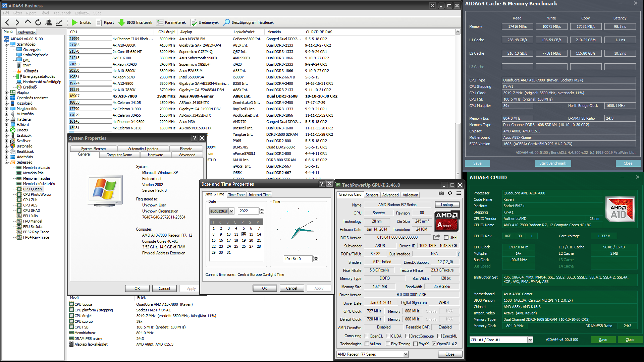This screenshot has height=362, width=644.
Task: Select the FP64 Ray-Trace benchmark item
Action: 36,237
